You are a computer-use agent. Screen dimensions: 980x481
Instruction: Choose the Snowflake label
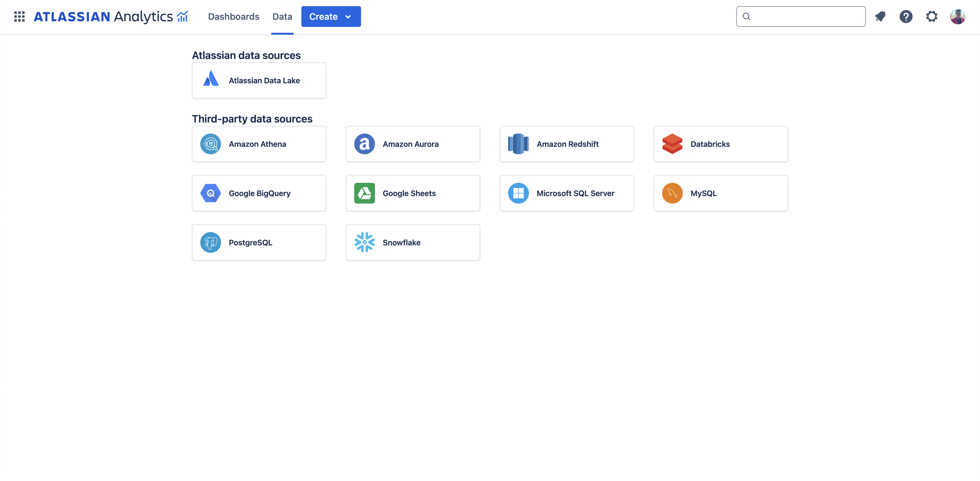(401, 242)
